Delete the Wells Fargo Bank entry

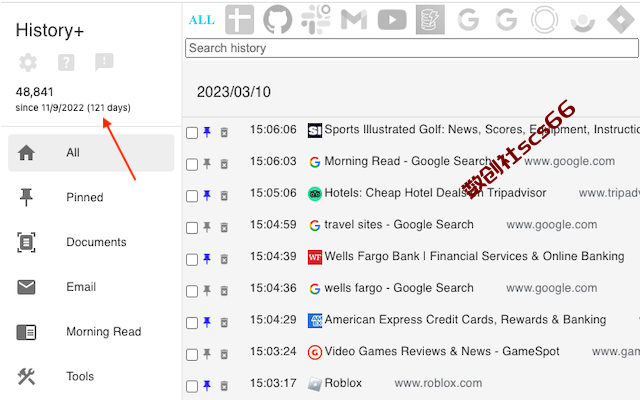click(224, 259)
